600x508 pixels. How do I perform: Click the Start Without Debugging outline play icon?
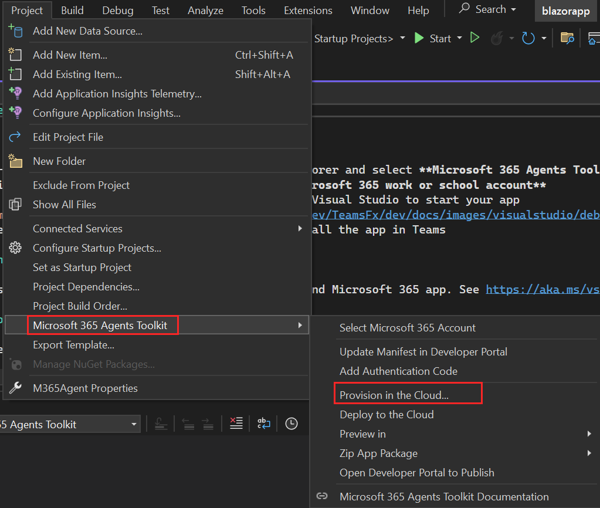[x=475, y=38]
